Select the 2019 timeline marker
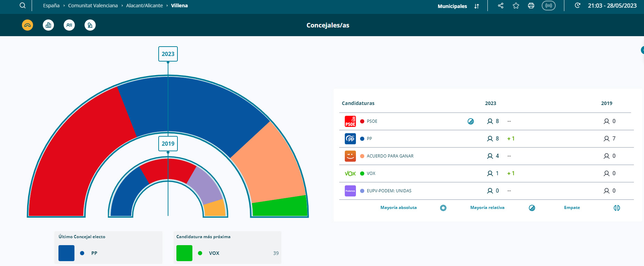Screen dimensions: 644x266 tap(168, 144)
